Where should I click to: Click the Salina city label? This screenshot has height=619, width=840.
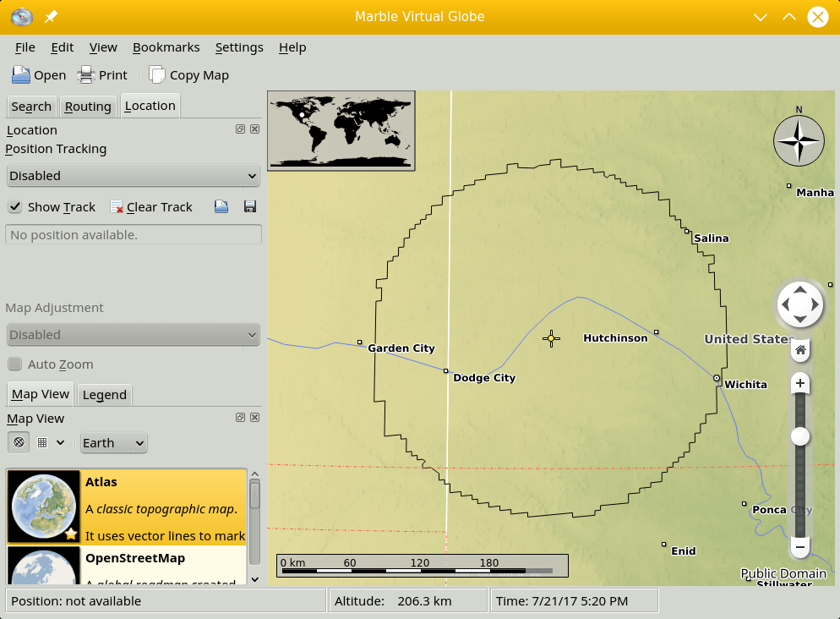712,238
